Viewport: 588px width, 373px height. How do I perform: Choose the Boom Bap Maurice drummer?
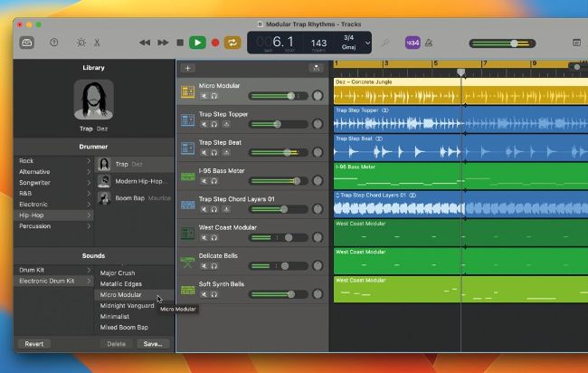click(x=135, y=198)
